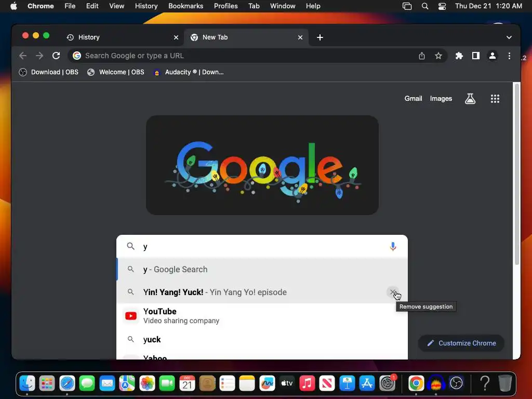This screenshot has width=532, height=399.
Task: Click Customize Chrome button
Action: click(461, 343)
